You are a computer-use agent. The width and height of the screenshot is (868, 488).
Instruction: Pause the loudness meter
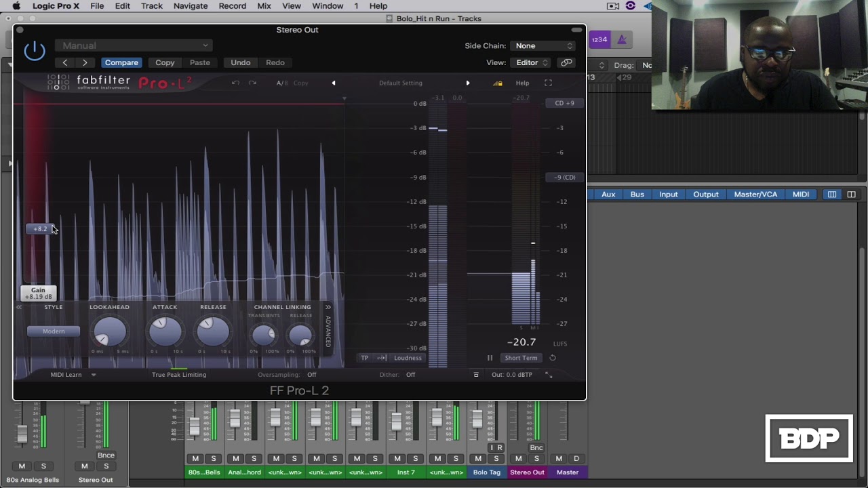tap(490, 358)
